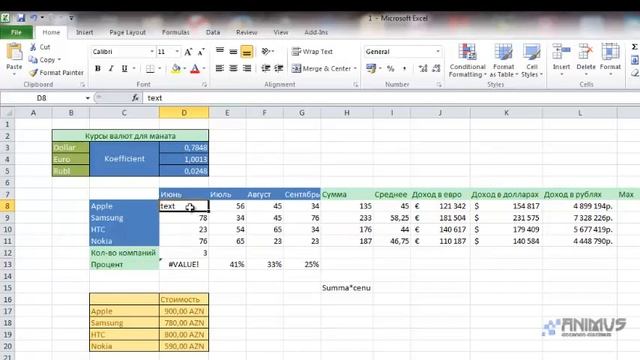This screenshot has height=360, width=640.
Task: Switch to Review tab
Action: 247,32
